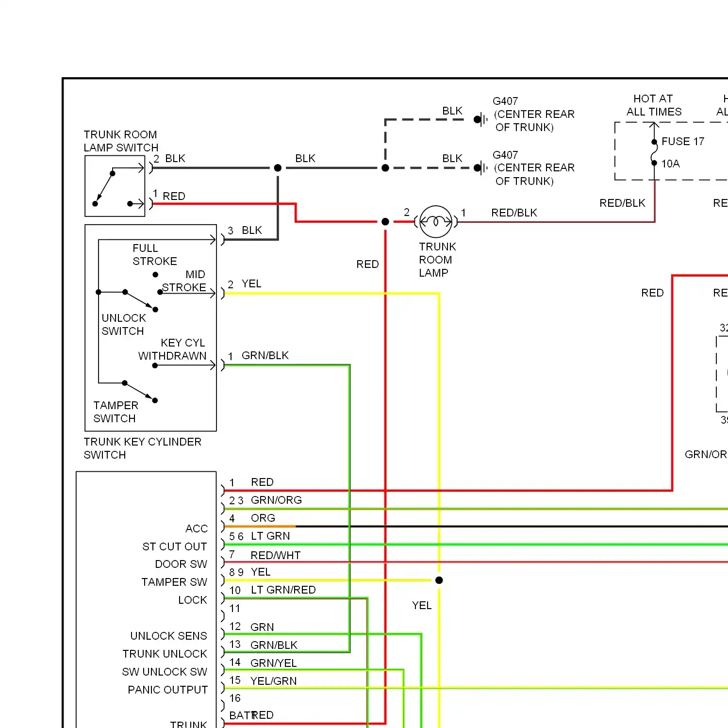Click the 'GRN' wire label at pin 12
The width and height of the screenshot is (728, 728).
pos(262,628)
